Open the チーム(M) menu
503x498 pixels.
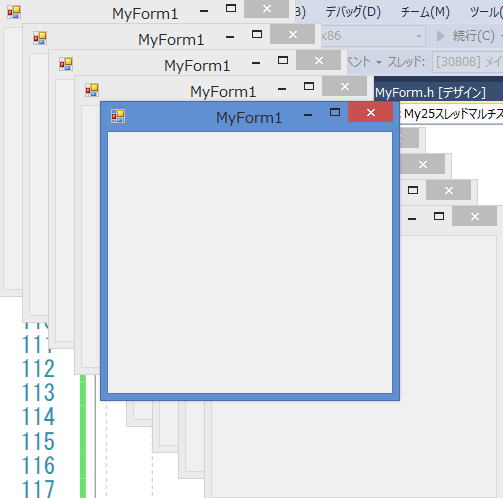click(425, 12)
